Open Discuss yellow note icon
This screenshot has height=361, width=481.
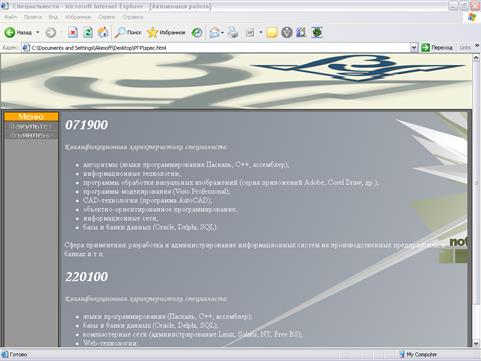272,32
